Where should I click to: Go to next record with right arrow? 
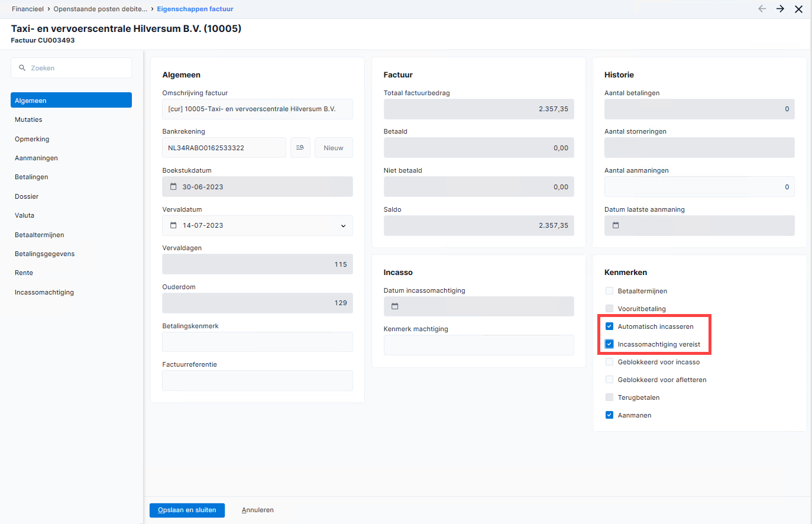click(780, 9)
